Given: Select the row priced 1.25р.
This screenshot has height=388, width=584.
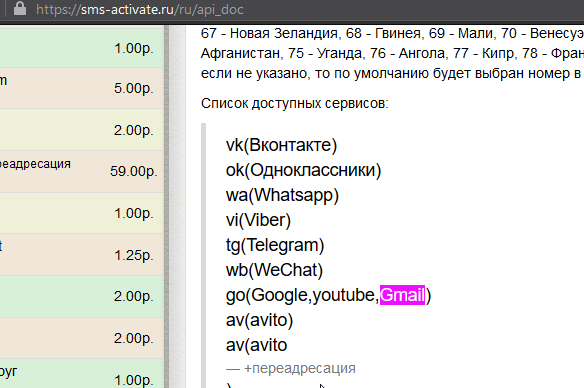Looking at the screenshot, I should 82,255.
